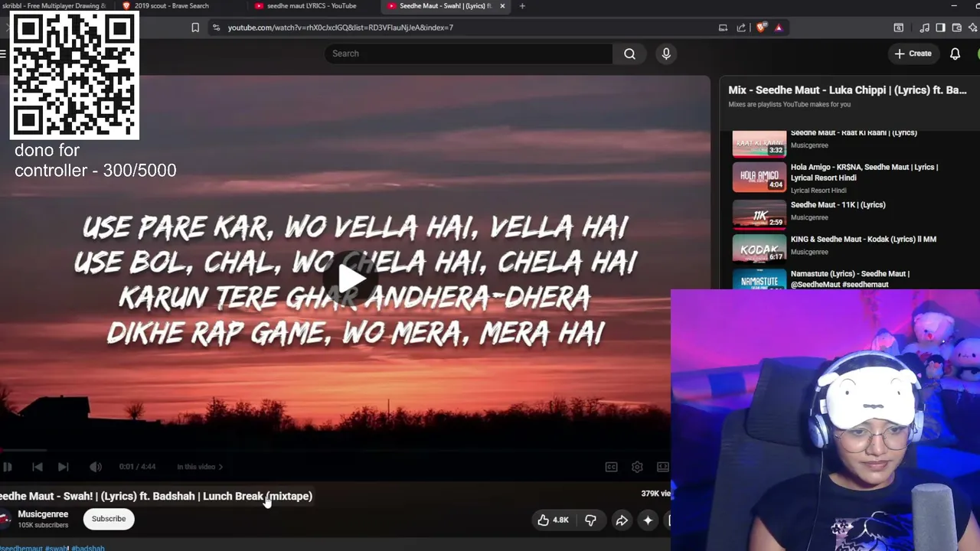Screen dimensions: 980x551
Task: Open the Brave Wallet icon
Action: click(956, 28)
